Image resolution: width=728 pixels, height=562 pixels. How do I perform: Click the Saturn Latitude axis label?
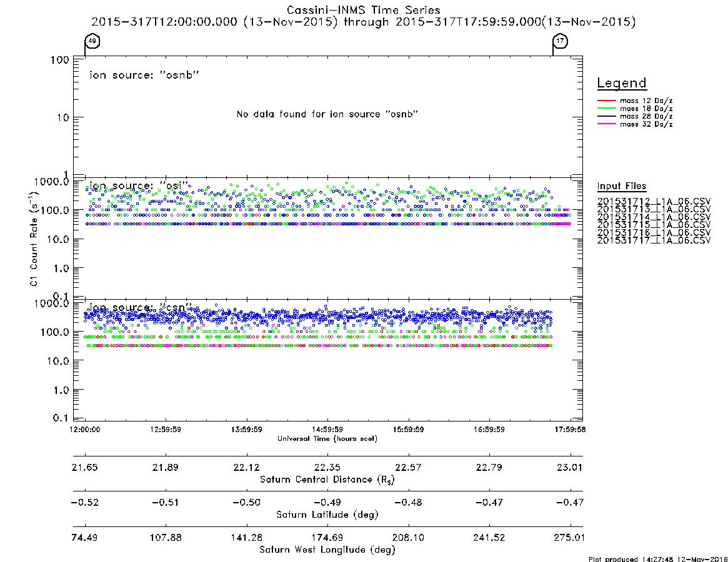click(327, 515)
